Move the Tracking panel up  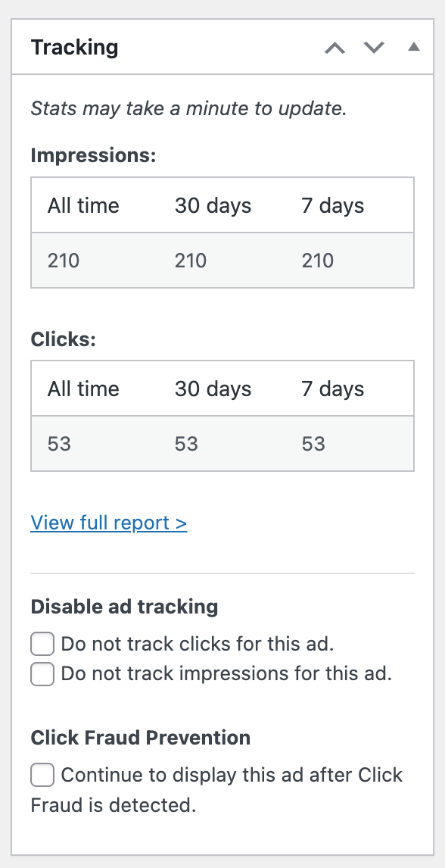[335, 47]
